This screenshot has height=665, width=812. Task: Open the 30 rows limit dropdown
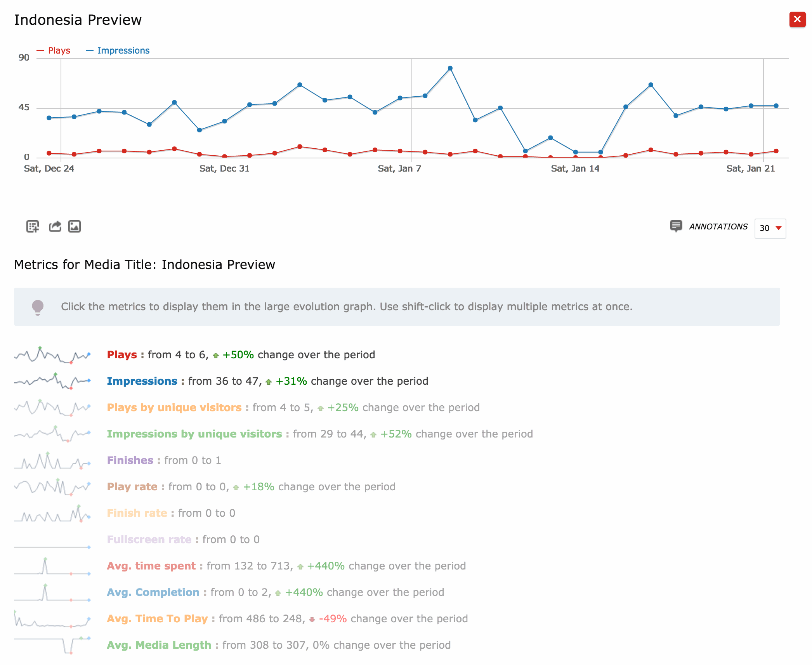[x=770, y=228]
